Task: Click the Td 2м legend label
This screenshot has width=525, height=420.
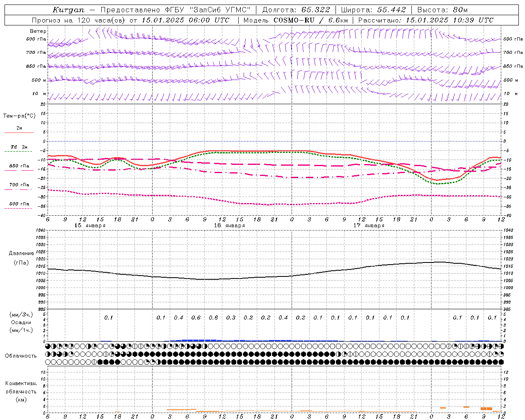Action: point(19,147)
